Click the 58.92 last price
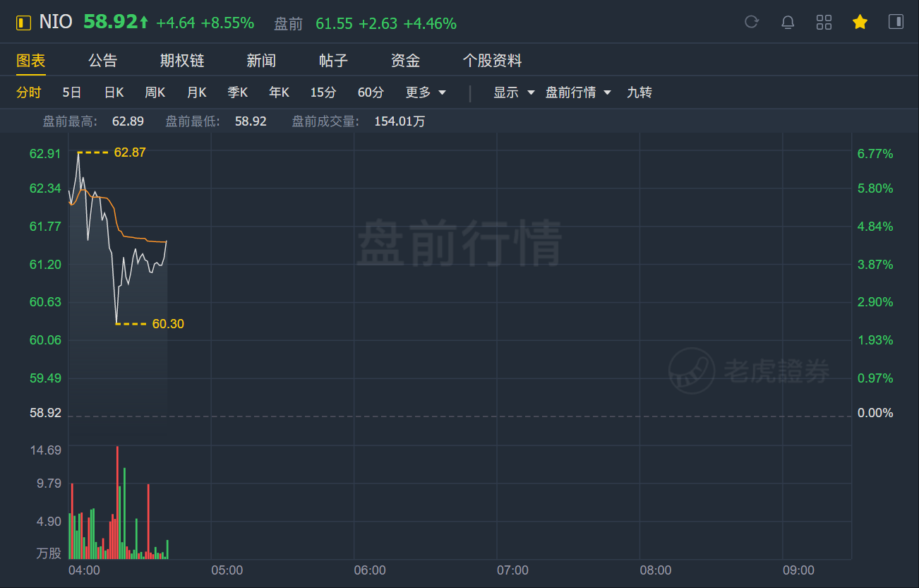Screen dimensions: 919x588 111,22
